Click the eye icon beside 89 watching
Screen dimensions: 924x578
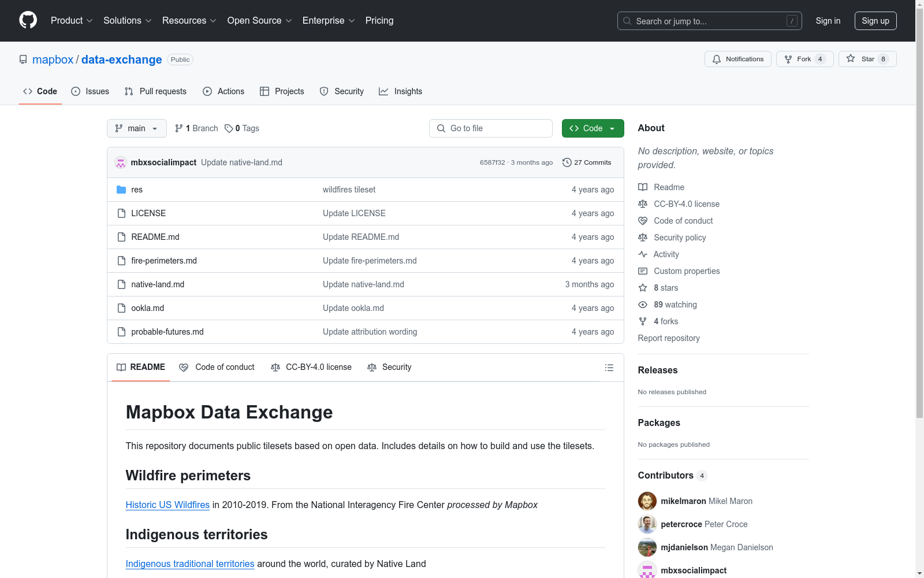[x=643, y=305]
